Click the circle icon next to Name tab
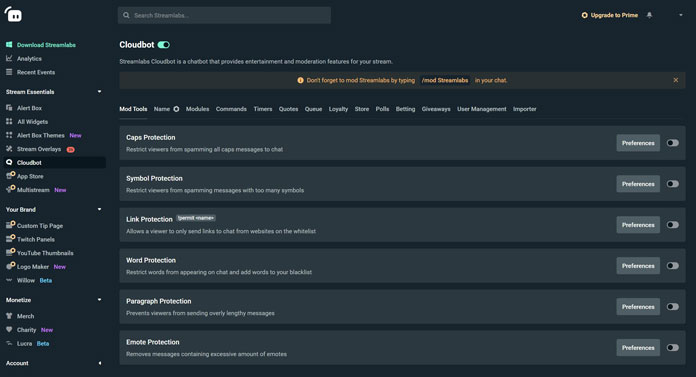The image size is (696, 377). coord(176,109)
